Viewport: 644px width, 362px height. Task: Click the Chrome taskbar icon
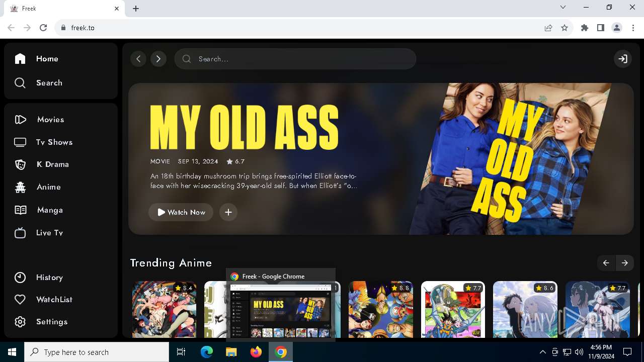tap(281, 352)
